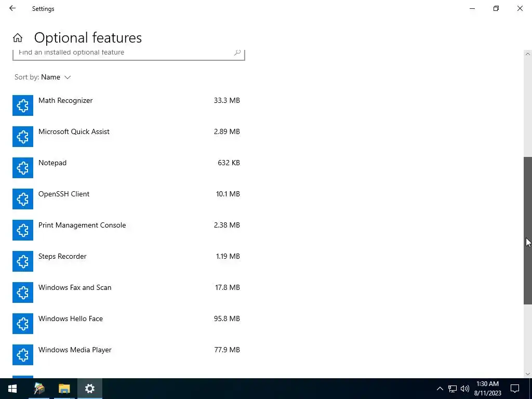Click the scrollbar down arrow
Screen dimensions: 532x399
click(x=528, y=374)
